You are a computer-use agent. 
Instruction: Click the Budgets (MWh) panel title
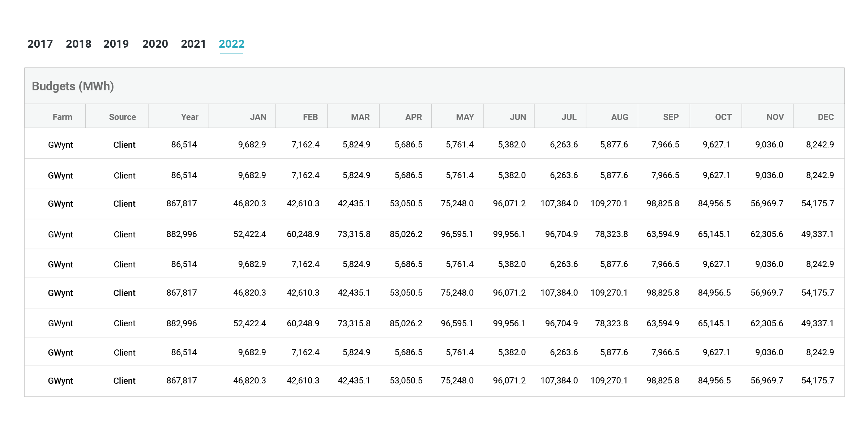tap(73, 86)
